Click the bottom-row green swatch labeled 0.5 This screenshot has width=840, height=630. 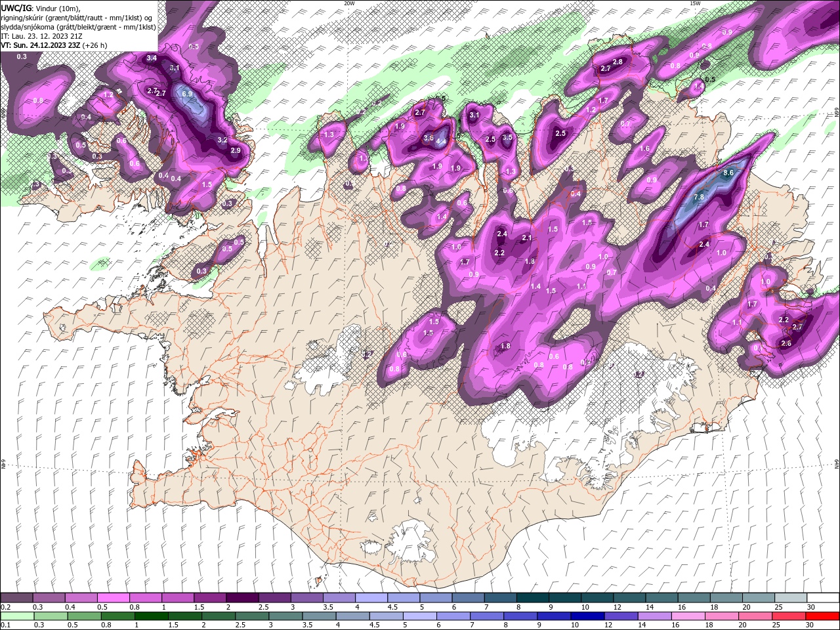click(x=84, y=616)
